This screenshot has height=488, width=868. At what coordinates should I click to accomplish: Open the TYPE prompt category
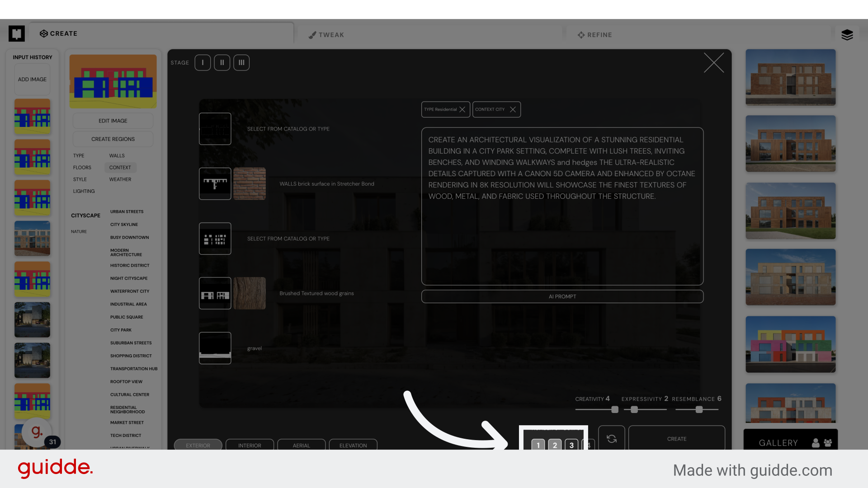tap(79, 155)
